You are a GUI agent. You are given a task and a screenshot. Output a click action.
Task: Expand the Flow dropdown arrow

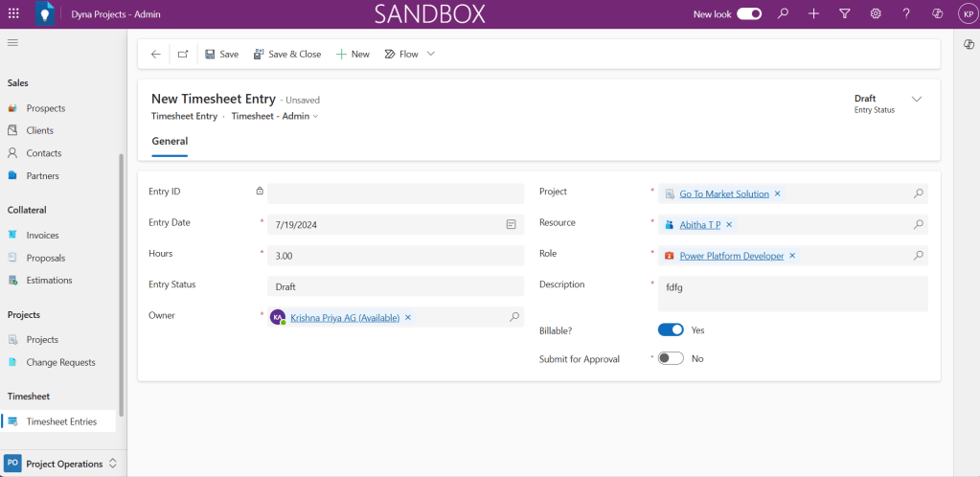point(431,55)
